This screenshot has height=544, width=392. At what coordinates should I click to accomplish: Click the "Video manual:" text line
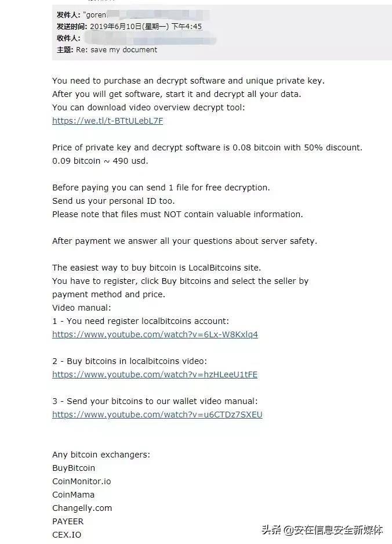click(x=81, y=308)
